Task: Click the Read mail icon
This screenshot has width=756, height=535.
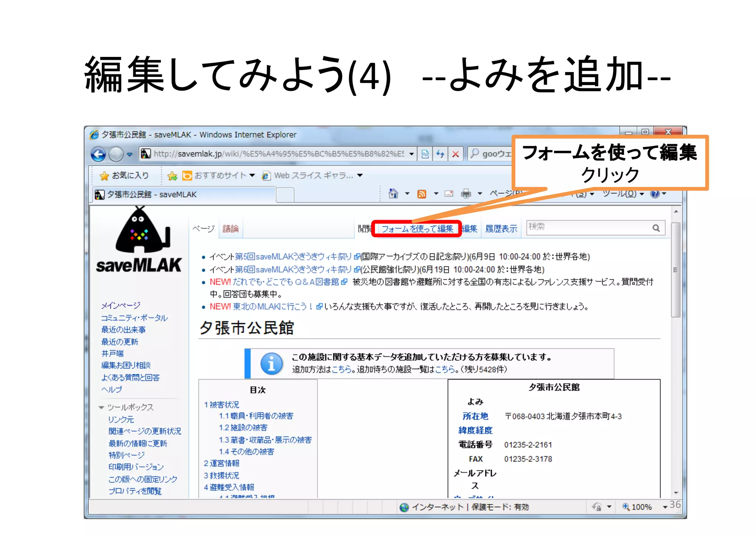Action: tap(449, 193)
